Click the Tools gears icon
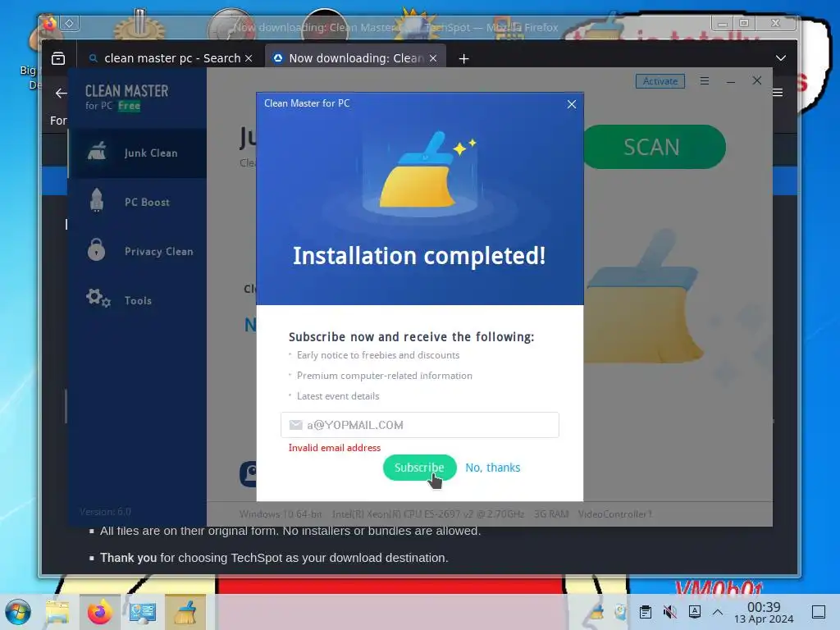This screenshot has width=840, height=630. click(98, 298)
